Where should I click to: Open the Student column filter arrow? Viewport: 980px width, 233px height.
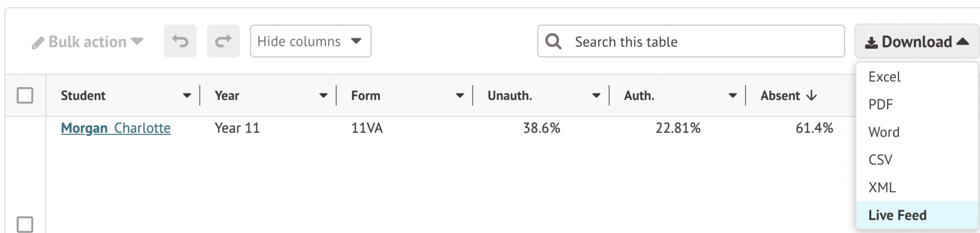[x=187, y=96]
